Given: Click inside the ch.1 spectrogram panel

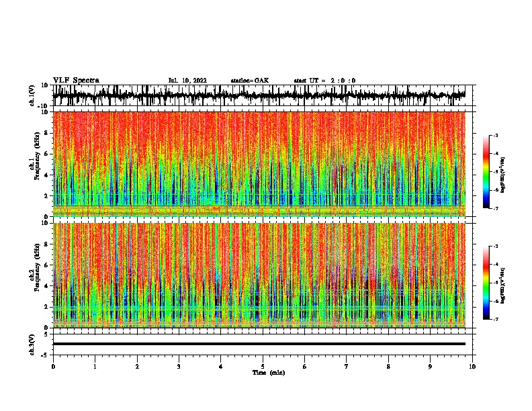Looking at the screenshot, I should [259, 164].
